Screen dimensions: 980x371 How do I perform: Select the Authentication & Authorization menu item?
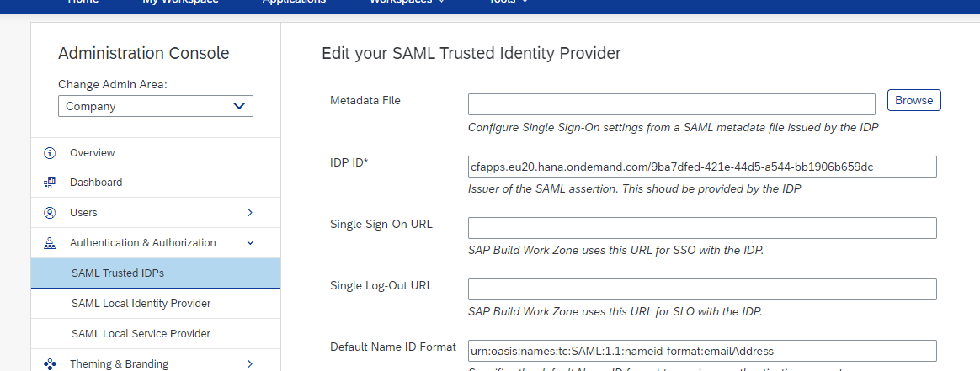click(x=156, y=243)
